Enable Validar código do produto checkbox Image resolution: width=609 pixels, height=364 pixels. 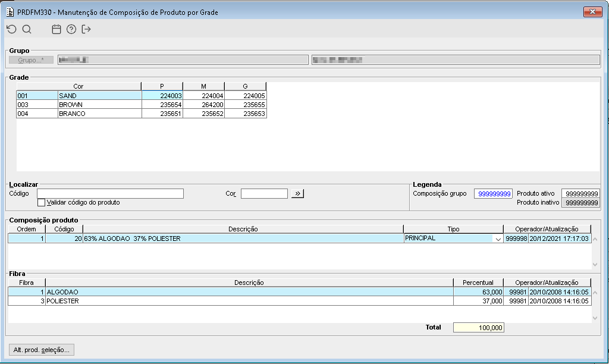tap(41, 202)
